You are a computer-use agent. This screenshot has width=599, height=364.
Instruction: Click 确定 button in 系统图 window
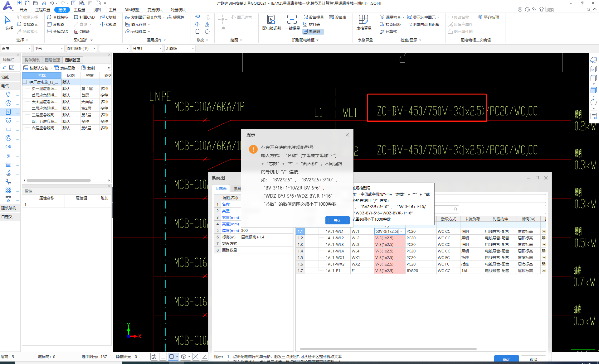point(507,359)
